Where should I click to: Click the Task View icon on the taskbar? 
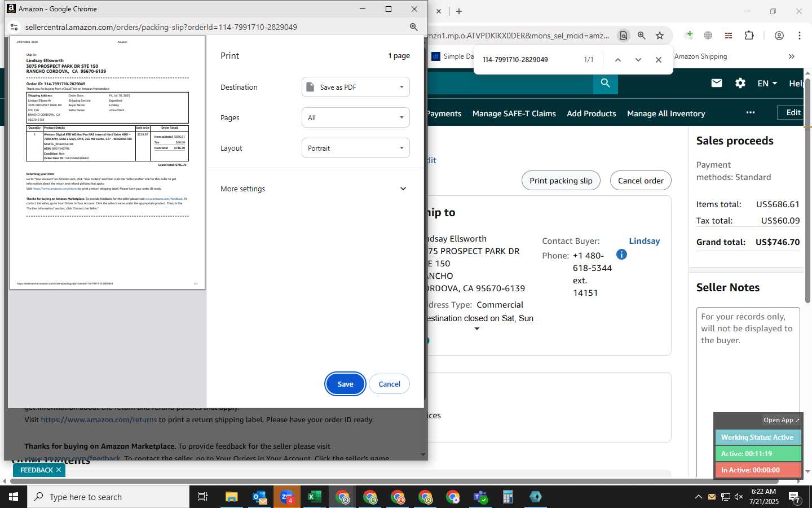click(x=203, y=497)
